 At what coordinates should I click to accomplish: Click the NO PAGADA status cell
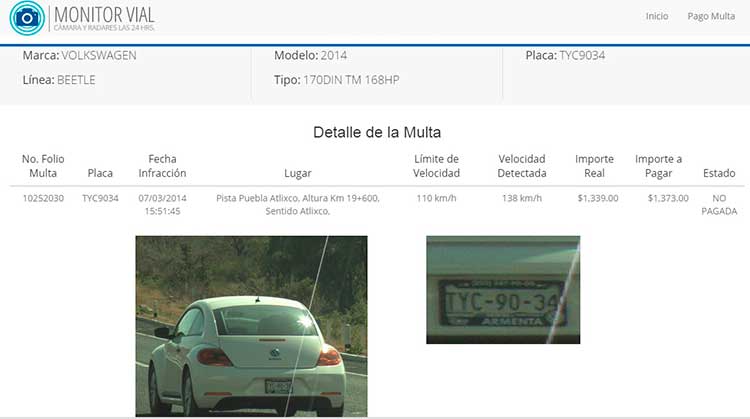719,205
